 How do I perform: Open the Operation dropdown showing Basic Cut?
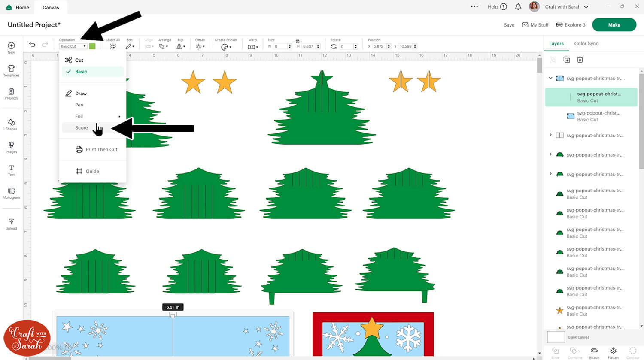[x=73, y=46]
